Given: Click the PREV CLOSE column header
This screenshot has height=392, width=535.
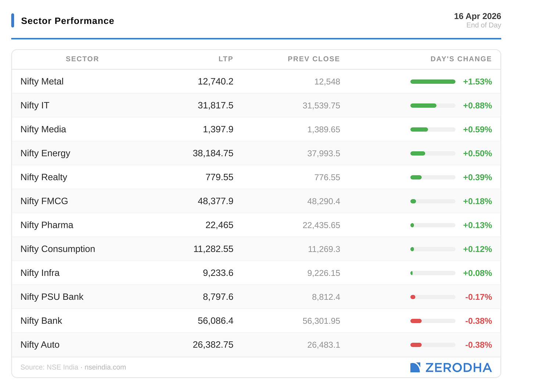Looking at the screenshot, I should coord(314,59).
